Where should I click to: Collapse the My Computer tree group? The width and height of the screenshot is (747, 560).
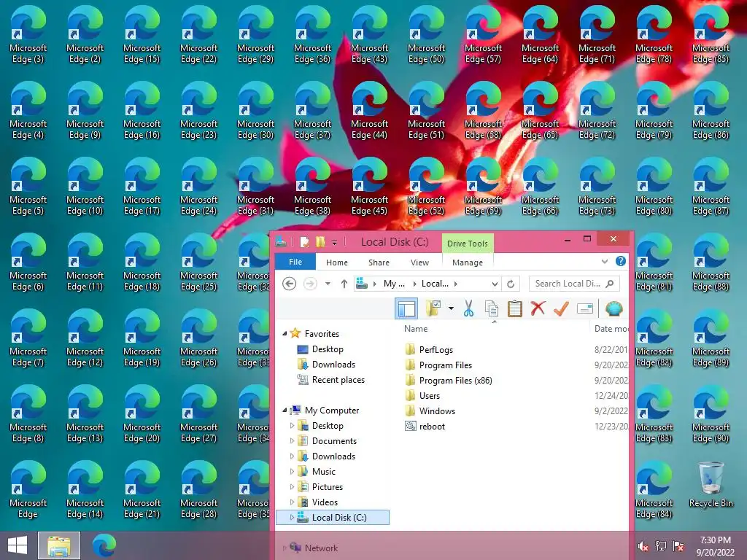point(285,410)
